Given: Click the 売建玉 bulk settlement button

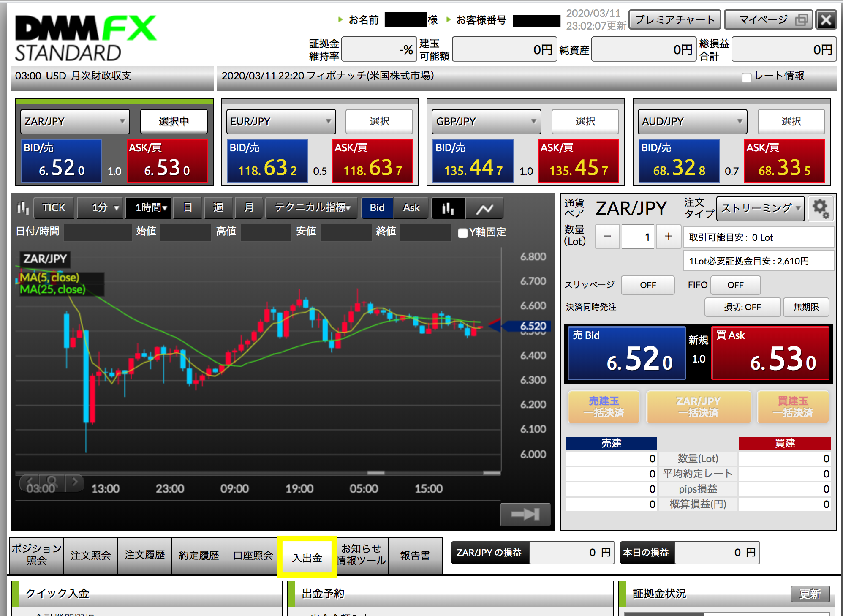Looking at the screenshot, I should (x=604, y=407).
